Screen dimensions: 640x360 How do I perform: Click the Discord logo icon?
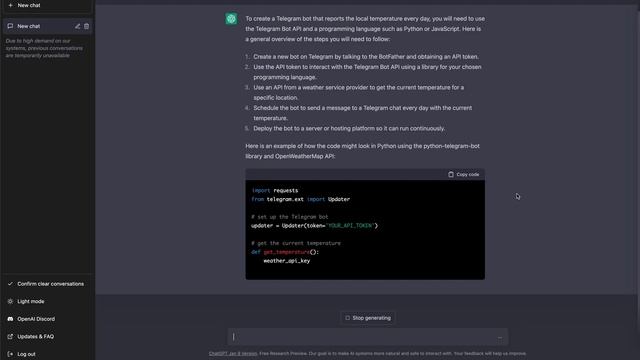pyautogui.click(x=10, y=319)
